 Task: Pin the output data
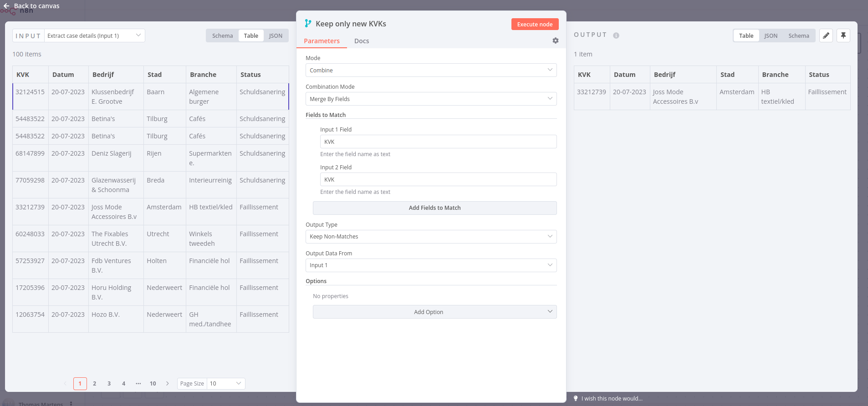click(x=843, y=36)
